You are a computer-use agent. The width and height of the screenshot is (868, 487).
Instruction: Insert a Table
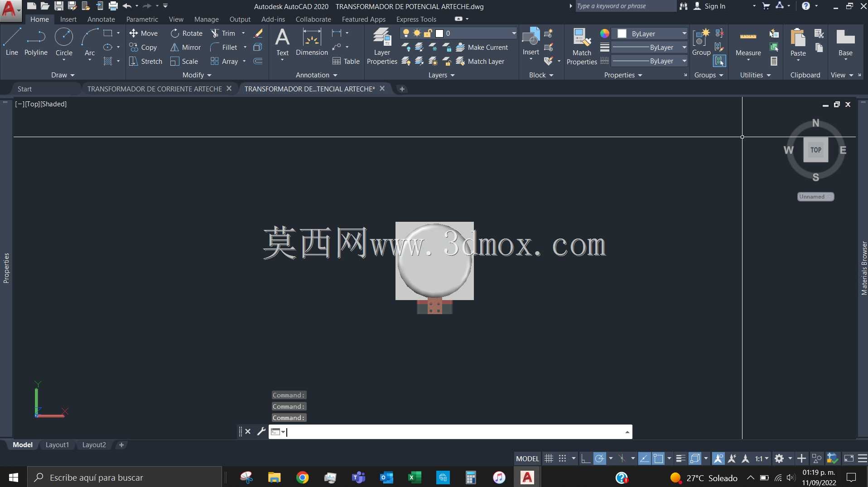click(x=346, y=61)
